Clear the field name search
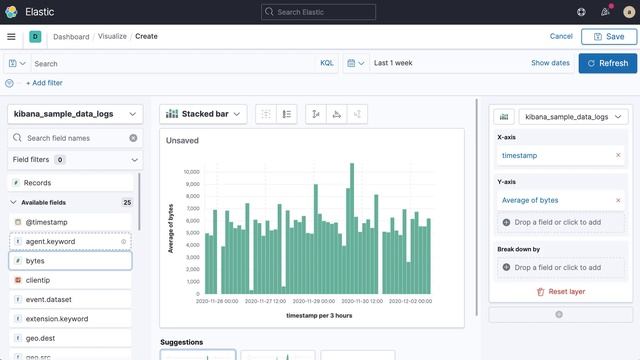 133,138
